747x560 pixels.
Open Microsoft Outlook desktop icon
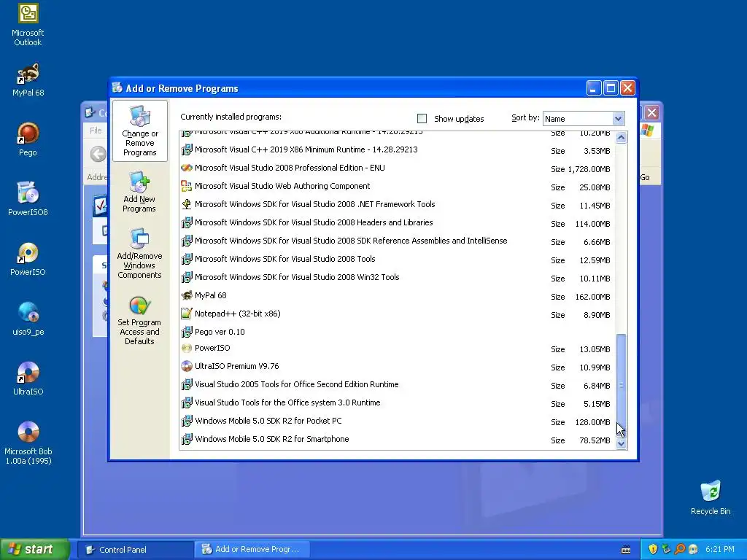coord(28,25)
